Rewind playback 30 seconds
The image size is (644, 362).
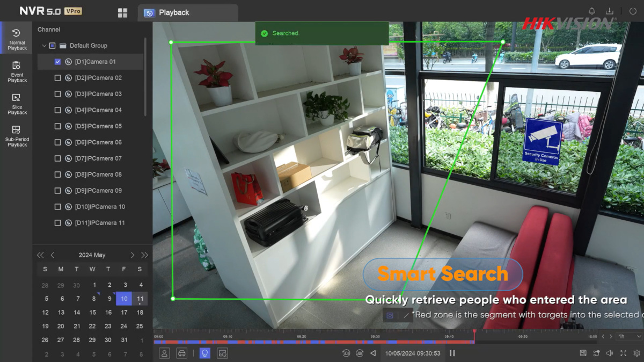click(x=346, y=353)
